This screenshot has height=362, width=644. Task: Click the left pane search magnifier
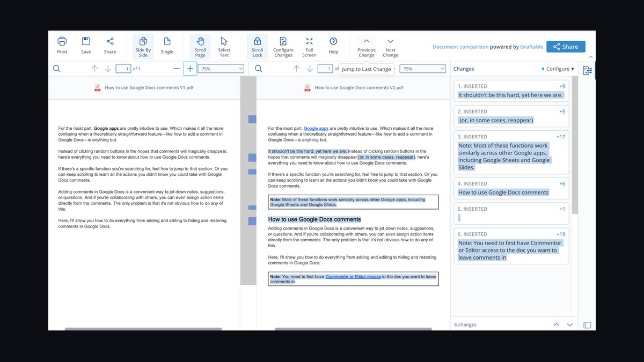pyautogui.click(x=57, y=69)
